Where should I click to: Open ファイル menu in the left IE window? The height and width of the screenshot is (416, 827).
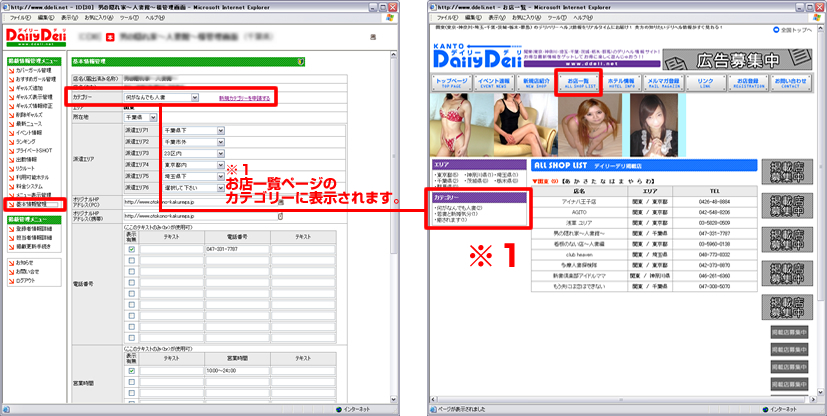(x=22, y=17)
